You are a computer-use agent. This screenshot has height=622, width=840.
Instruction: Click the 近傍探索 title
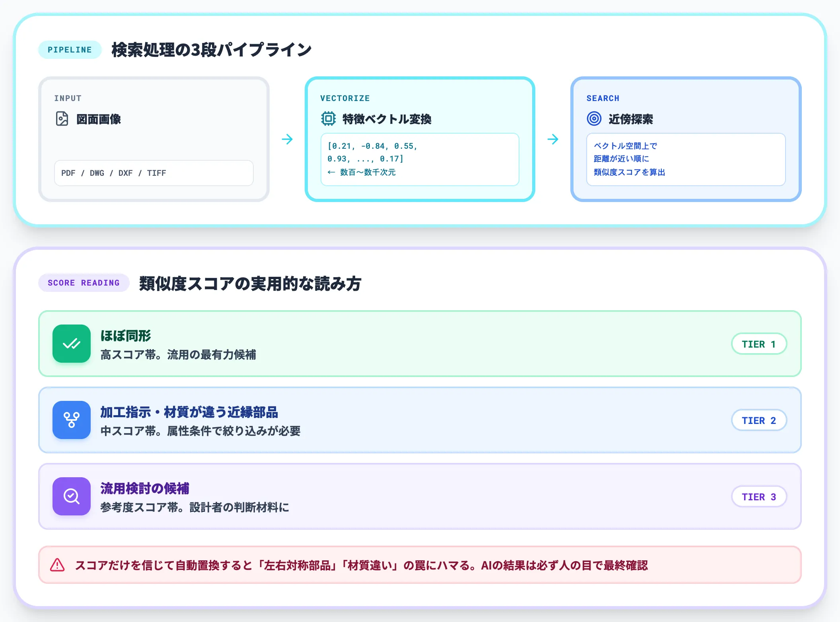point(631,119)
